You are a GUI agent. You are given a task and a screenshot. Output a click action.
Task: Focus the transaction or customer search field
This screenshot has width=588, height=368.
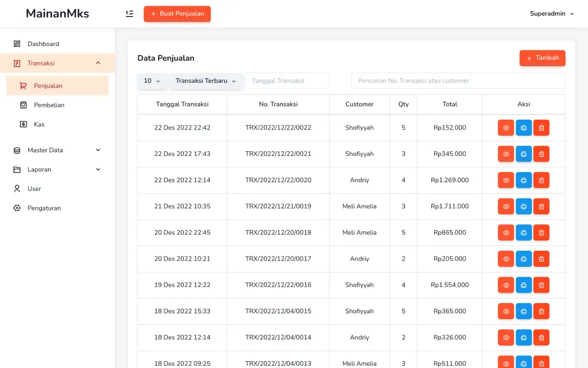point(458,81)
